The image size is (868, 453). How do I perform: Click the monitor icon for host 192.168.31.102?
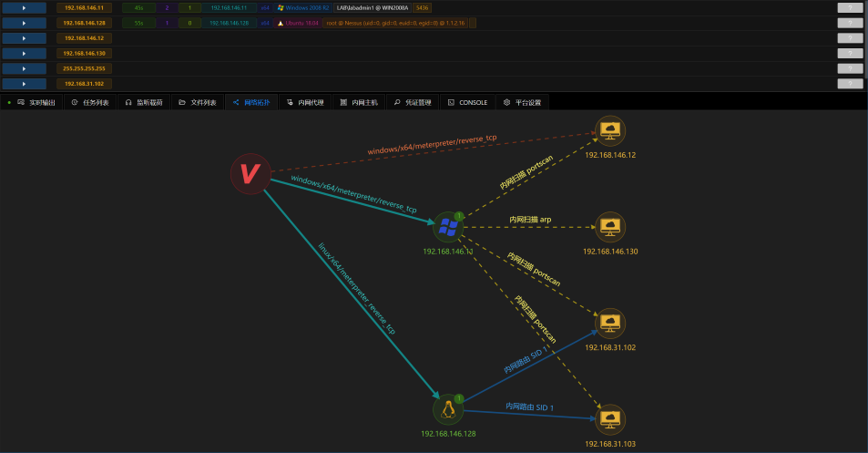609,323
